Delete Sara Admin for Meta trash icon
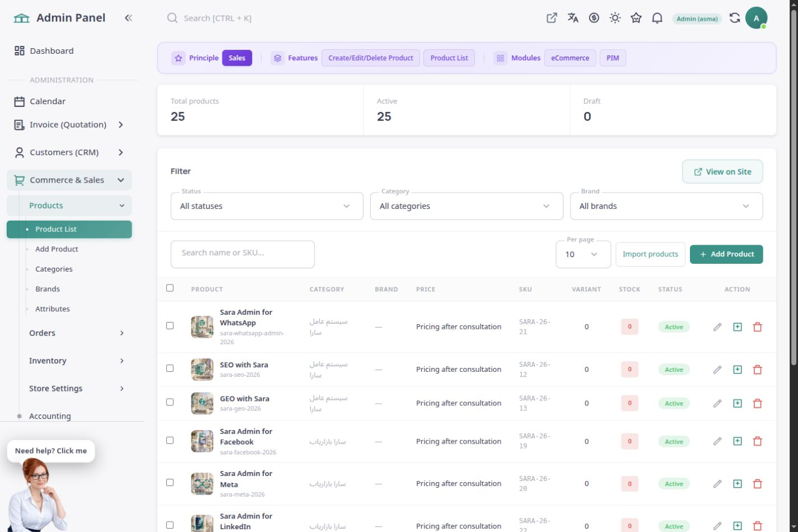This screenshot has height=532, width=798. coord(758,484)
